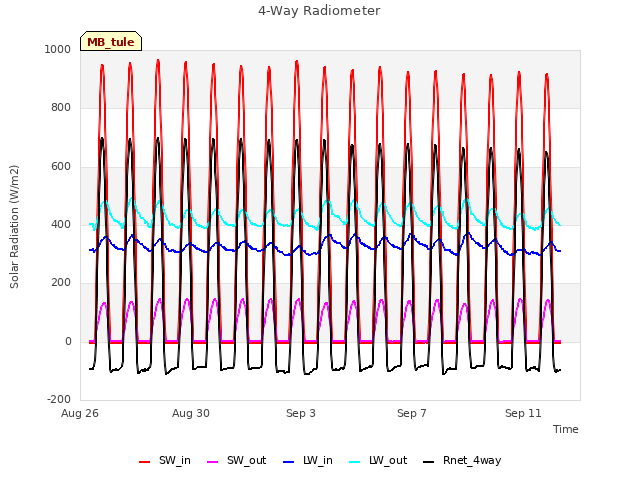
Task: Click the red SW_in legend swatch
Action: (144, 462)
